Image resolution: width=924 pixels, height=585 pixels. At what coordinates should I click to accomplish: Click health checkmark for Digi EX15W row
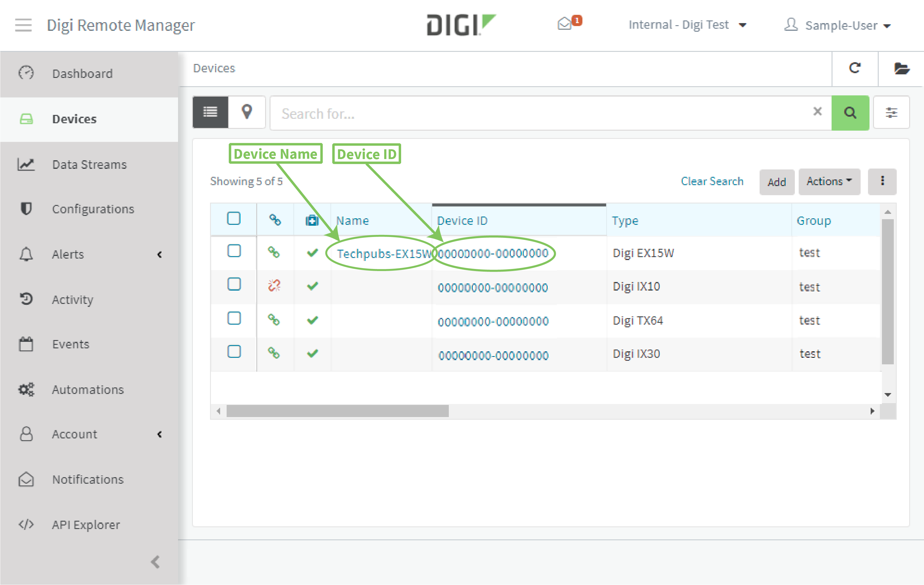pos(313,252)
